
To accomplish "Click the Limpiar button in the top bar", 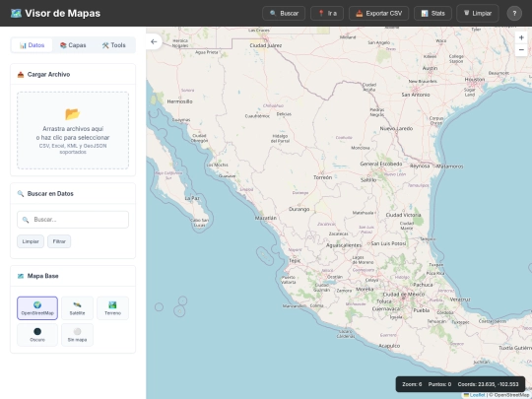I will 478,13.
